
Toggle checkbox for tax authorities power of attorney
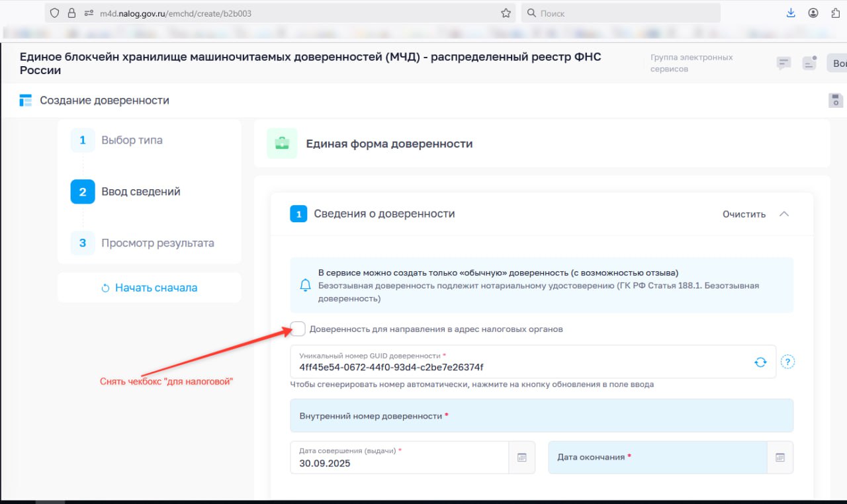click(298, 329)
